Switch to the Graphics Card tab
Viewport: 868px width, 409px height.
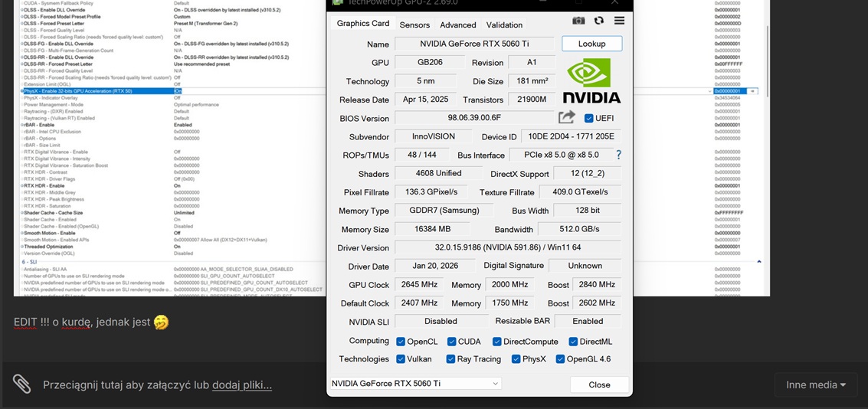[363, 23]
